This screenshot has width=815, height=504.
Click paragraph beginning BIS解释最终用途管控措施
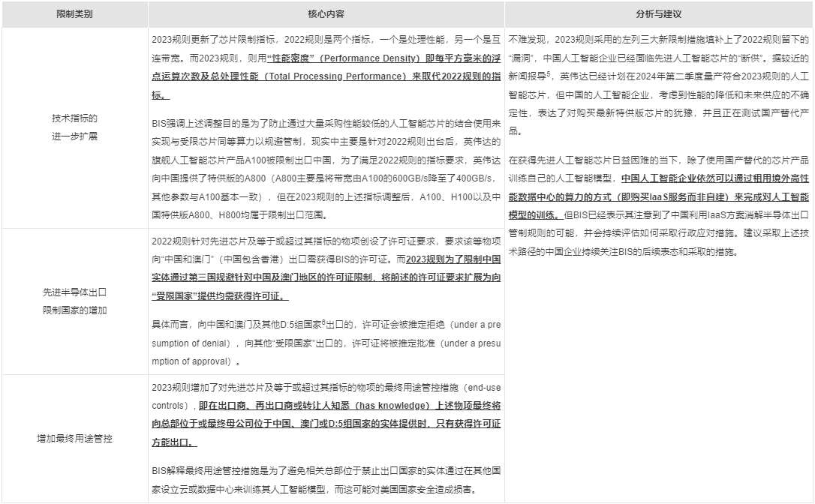pos(326,481)
